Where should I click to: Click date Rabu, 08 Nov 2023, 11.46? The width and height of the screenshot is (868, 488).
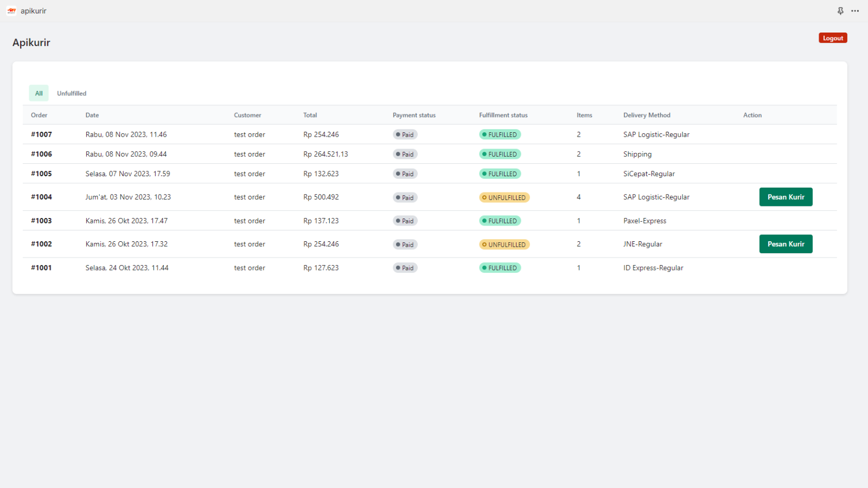pos(126,134)
